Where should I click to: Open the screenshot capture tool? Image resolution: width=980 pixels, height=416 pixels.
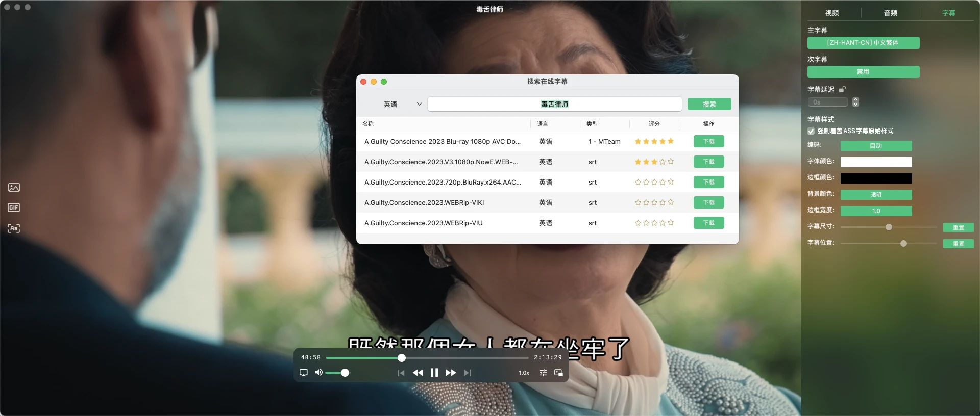click(14, 187)
